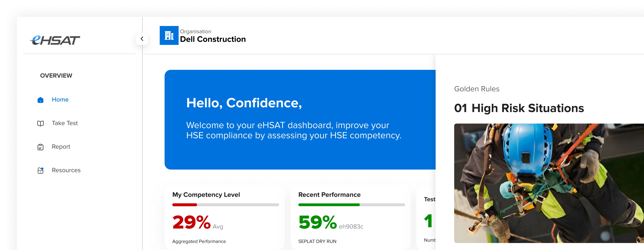
Task: Click the eh9083c test code
Action: (x=351, y=227)
